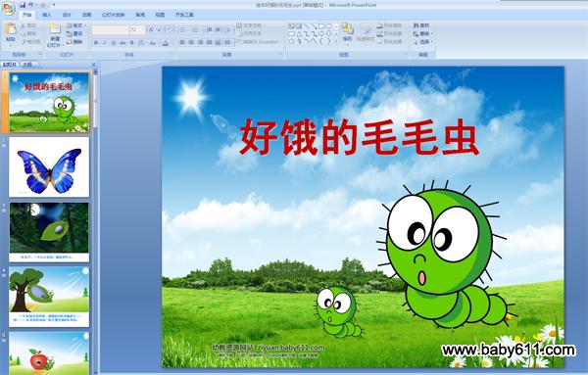
Task: Open the Select (选择) dropdown in the editing group
Action: point(422,42)
